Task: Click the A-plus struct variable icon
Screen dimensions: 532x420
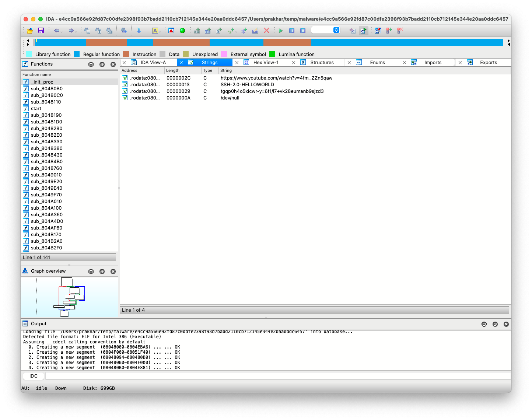Action: point(219,31)
